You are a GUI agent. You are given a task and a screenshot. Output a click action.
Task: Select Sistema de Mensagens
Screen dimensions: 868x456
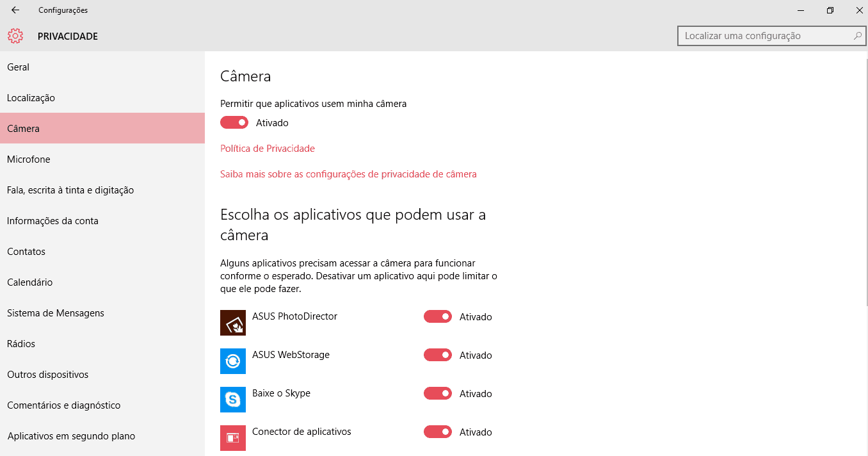(x=102, y=313)
